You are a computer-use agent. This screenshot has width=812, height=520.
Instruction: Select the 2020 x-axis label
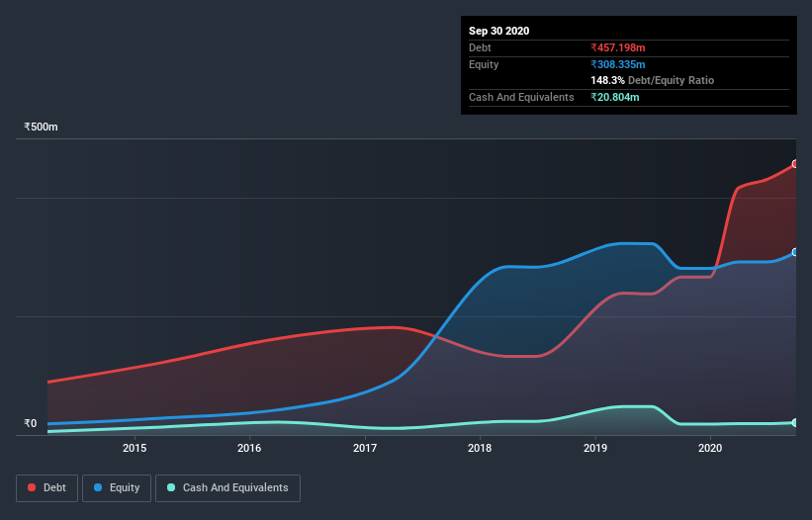pos(710,448)
